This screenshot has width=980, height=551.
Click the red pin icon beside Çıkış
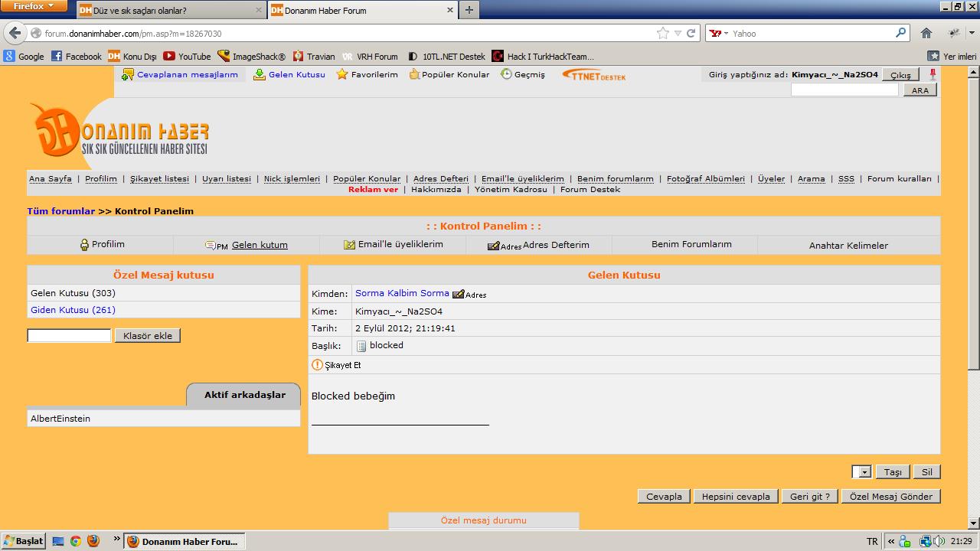[x=933, y=74]
